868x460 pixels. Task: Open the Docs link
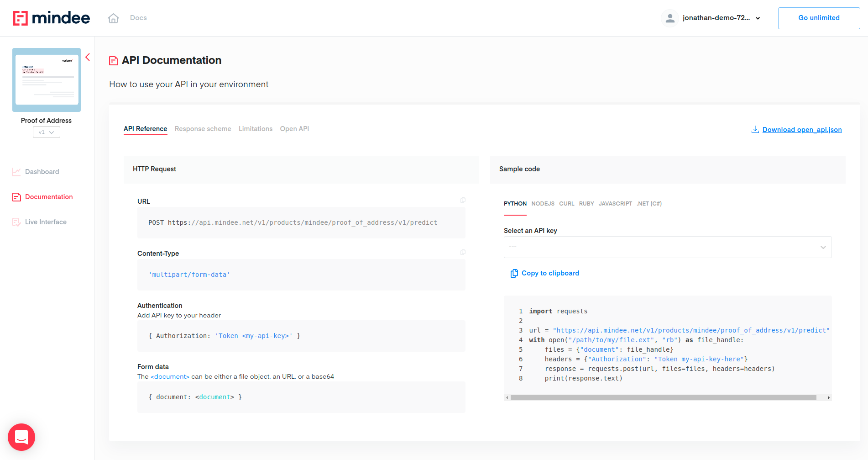tap(138, 18)
